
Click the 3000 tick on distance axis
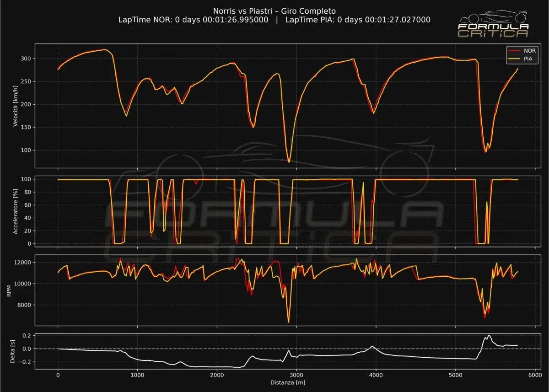point(296,375)
